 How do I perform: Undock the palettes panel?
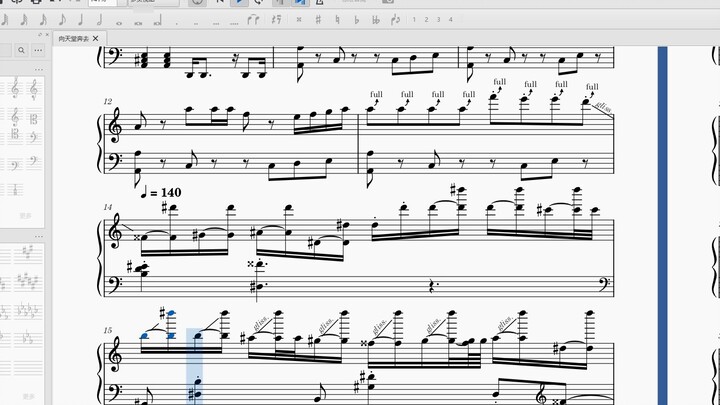point(40,34)
